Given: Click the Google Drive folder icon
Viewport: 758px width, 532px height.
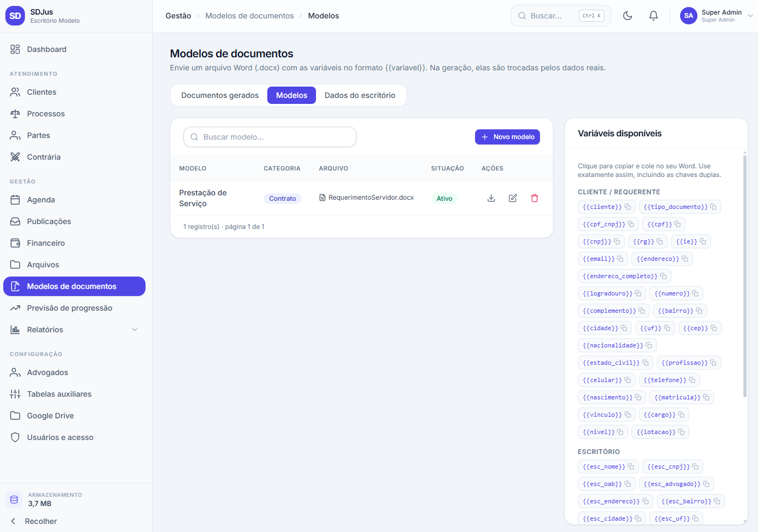Looking at the screenshot, I should 15,416.
